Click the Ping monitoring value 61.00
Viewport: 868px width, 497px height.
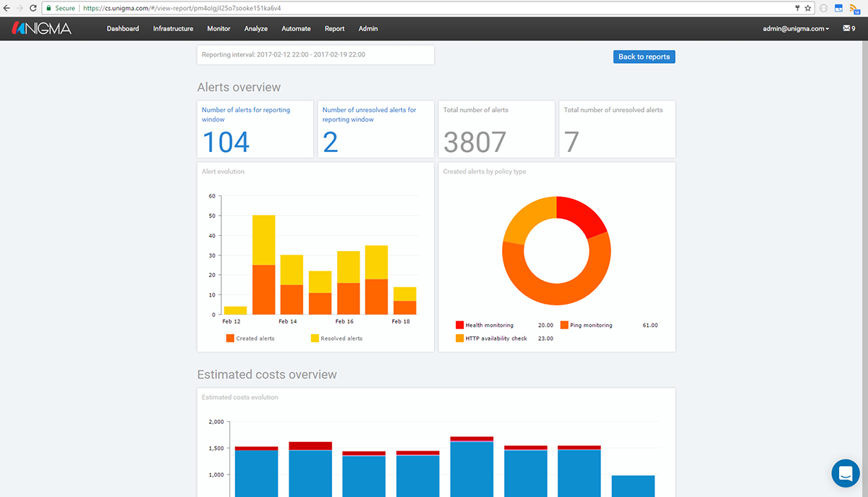click(650, 326)
